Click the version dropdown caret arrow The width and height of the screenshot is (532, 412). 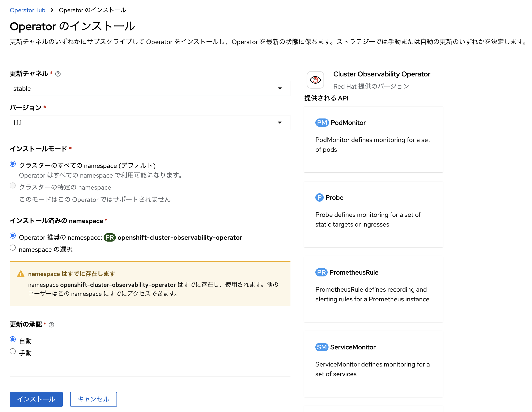[280, 123]
